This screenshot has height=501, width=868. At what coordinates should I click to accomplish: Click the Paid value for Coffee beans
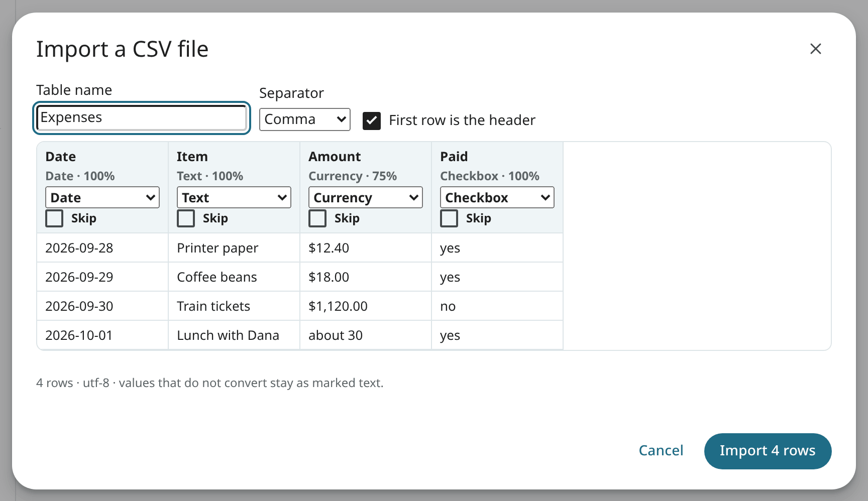(x=497, y=277)
